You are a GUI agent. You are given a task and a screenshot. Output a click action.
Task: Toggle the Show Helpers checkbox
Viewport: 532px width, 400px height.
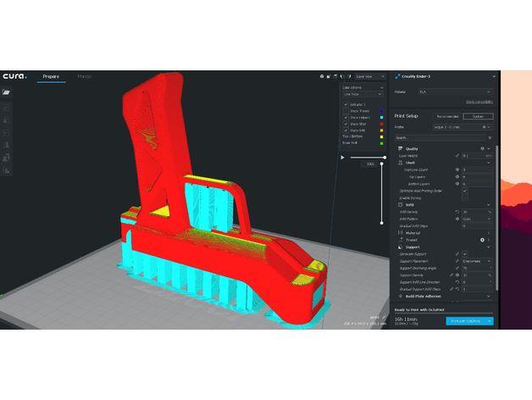pos(346,117)
